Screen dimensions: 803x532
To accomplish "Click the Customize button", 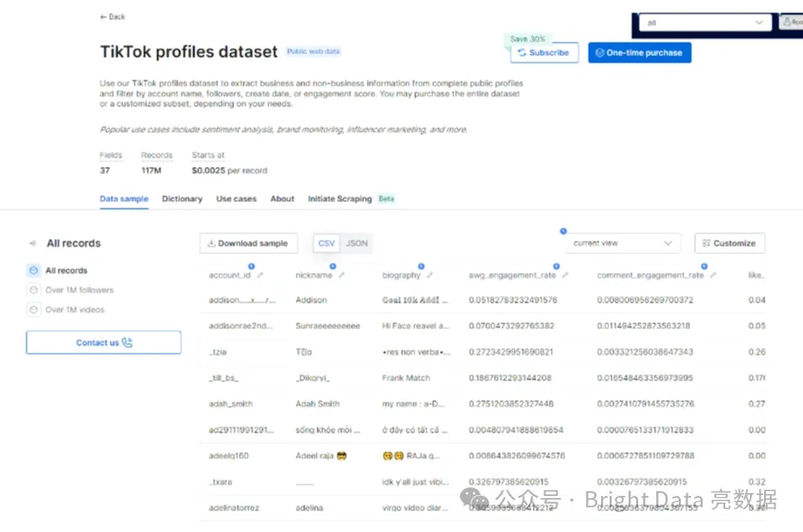I will [x=730, y=243].
